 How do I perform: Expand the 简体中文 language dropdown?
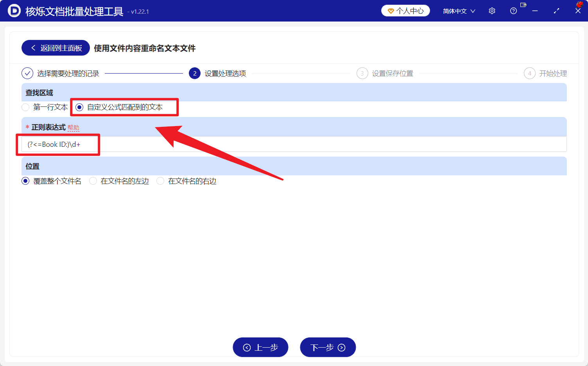(x=459, y=11)
